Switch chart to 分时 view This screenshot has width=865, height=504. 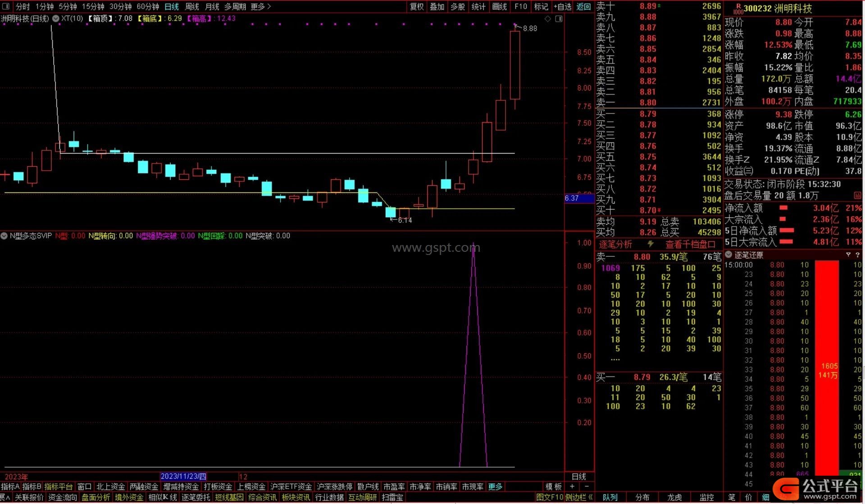[23, 7]
